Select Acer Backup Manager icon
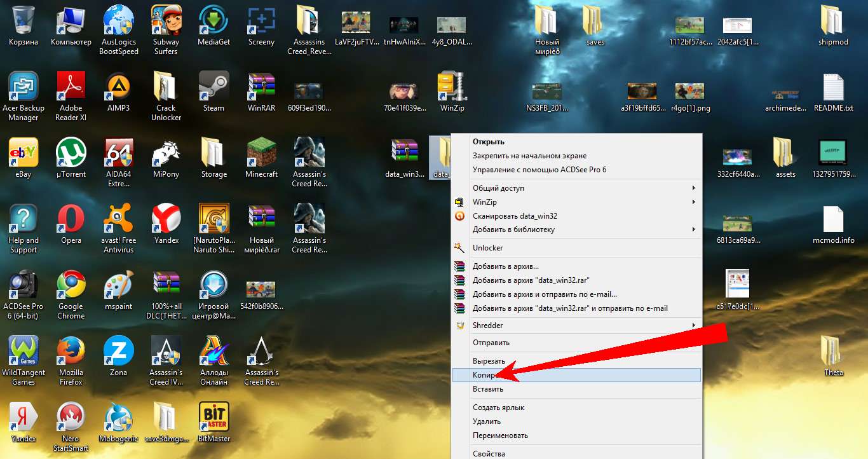868x459 pixels. coord(24,86)
